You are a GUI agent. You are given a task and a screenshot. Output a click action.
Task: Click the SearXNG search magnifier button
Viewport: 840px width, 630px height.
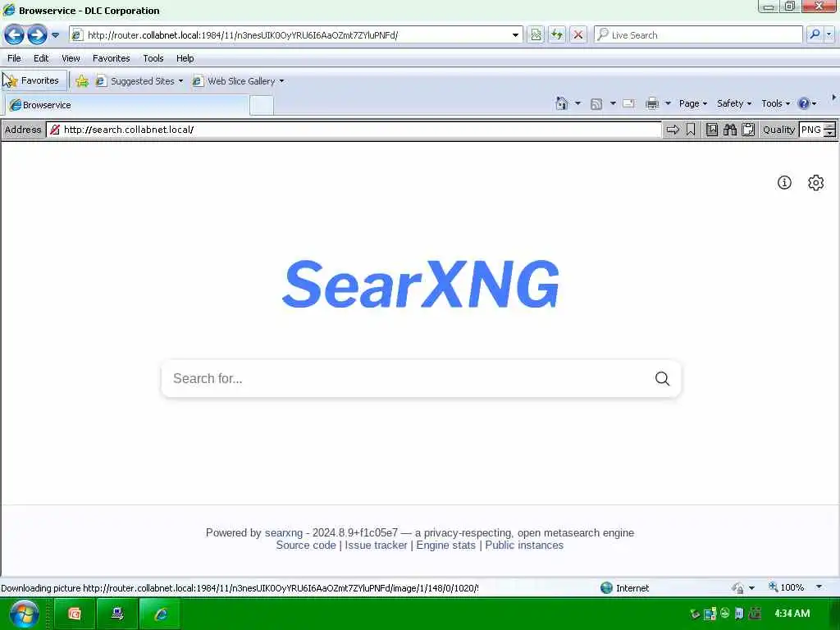663,379
